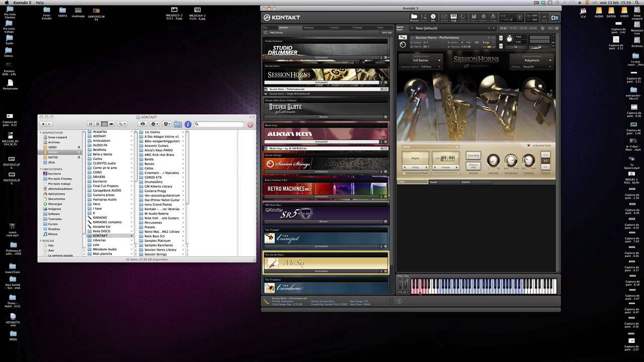This screenshot has width=644, height=362.
Task: Switch to the Files tab in browser
Action: 267,27
